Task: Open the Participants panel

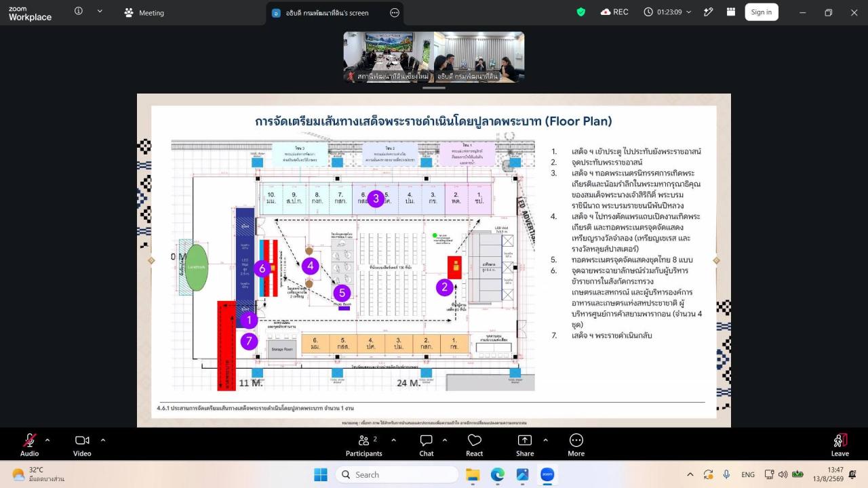Action: coord(364,445)
